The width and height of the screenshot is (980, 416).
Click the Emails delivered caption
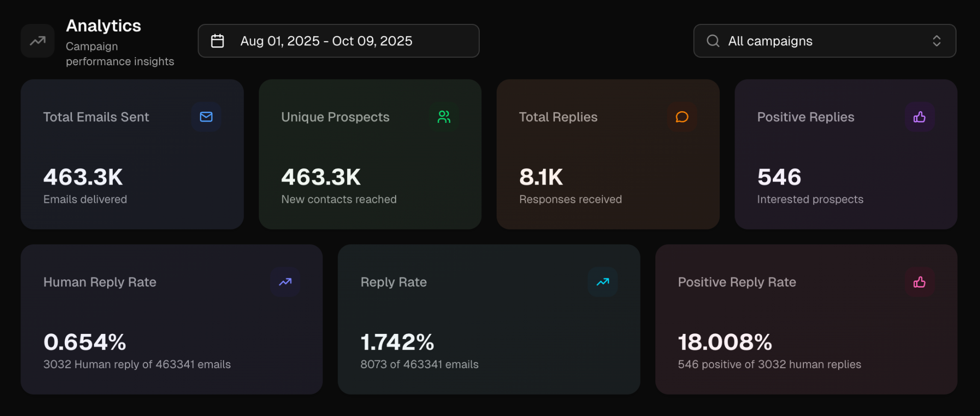pyautogui.click(x=85, y=199)
